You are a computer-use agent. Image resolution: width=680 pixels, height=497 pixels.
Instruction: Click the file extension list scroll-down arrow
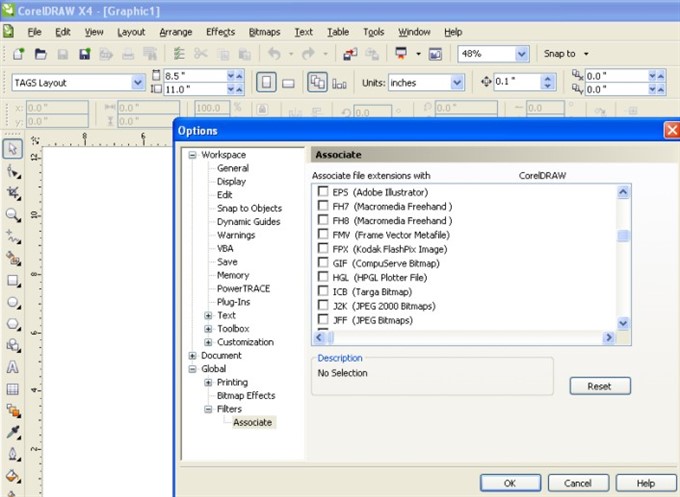(623, 323)
